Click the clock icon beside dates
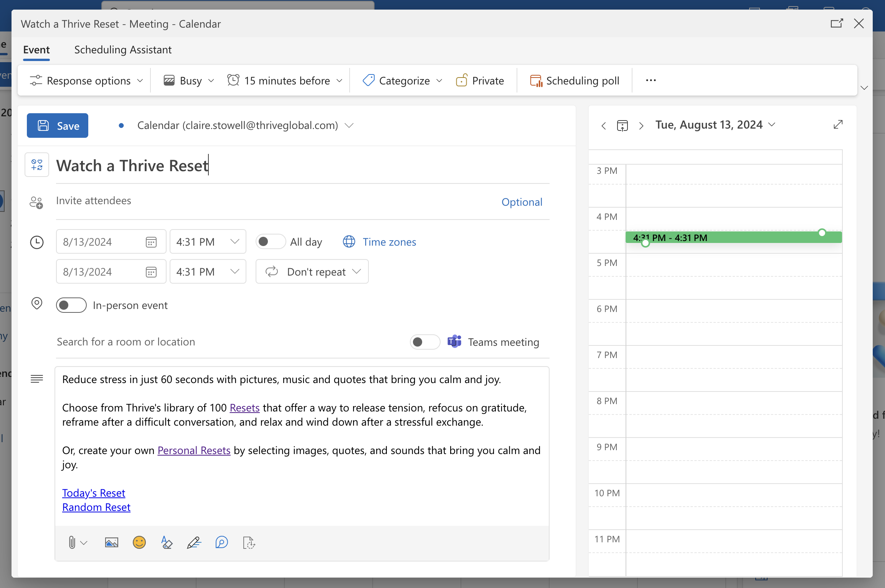This screenshot has width=885, height=588. click(36, 242)
